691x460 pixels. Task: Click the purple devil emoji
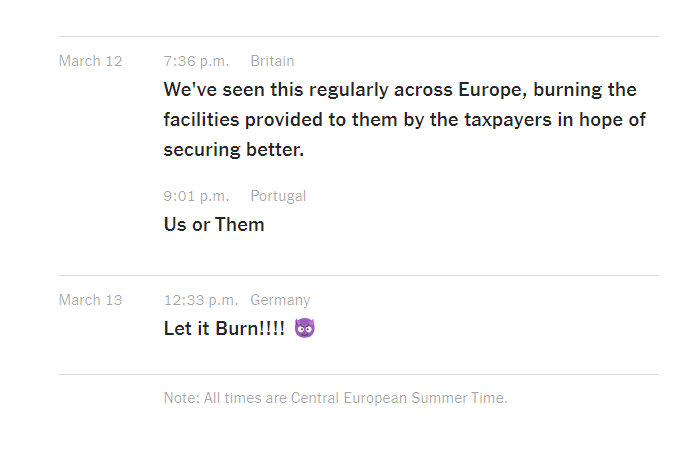(305, 328)
